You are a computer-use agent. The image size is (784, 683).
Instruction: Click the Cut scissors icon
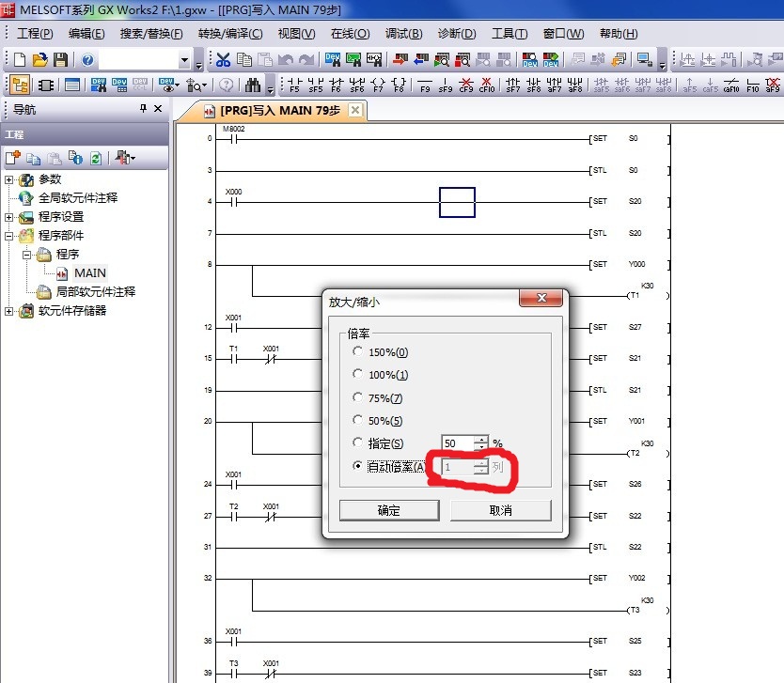(x=223, y=60)
